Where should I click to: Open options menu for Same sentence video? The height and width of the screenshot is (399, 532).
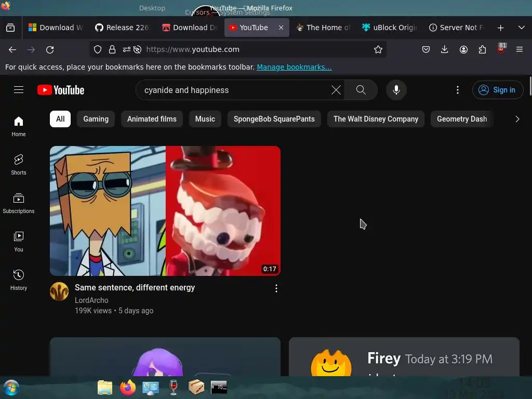(276, 288)
